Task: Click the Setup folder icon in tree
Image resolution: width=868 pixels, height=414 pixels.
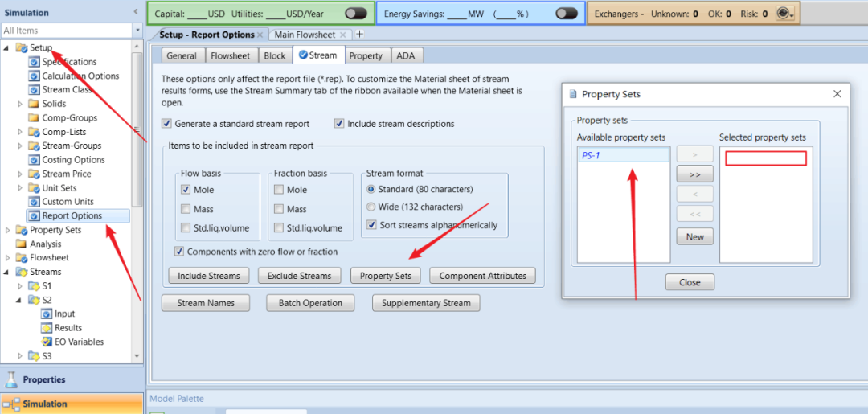Action: tap(22, 48)
